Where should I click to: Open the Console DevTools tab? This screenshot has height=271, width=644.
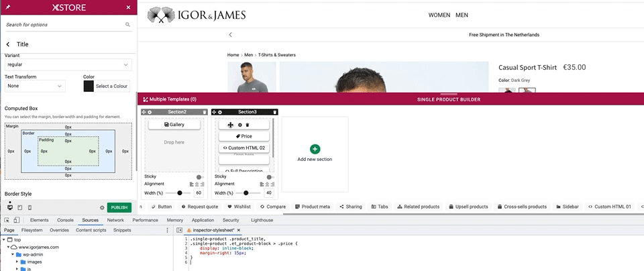(65, 220)
